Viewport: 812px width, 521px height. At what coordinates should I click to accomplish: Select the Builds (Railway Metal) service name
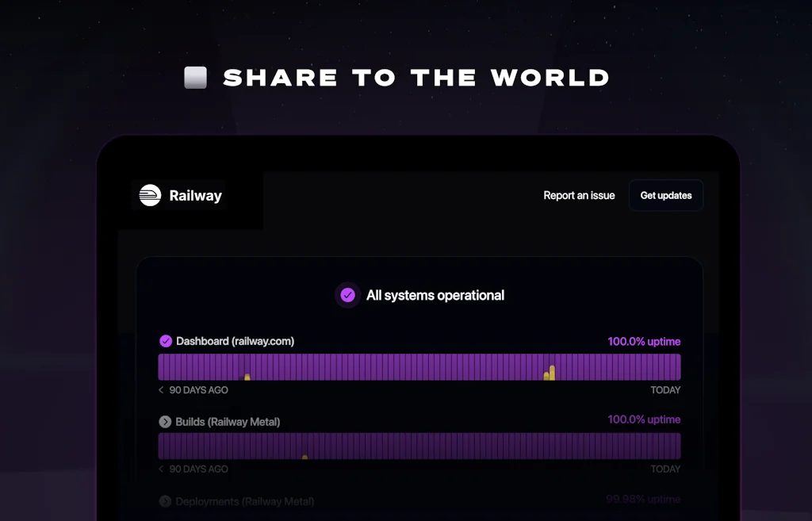[228, 422]
